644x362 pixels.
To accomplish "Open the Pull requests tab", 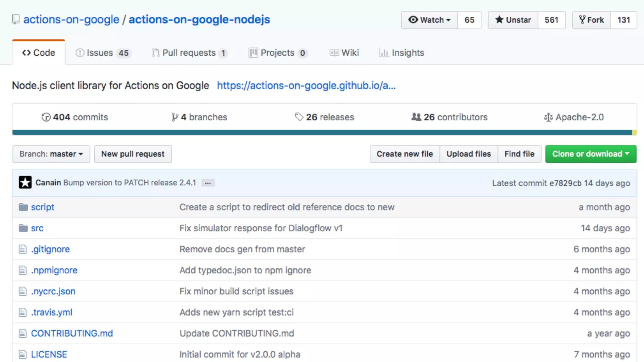I will pyautogui.click(x=189, y=53).
